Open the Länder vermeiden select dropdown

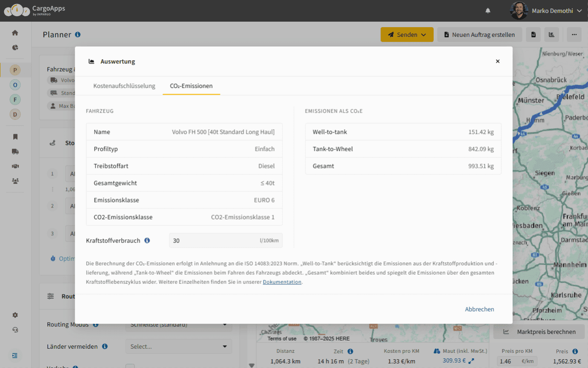pos(179,346)
